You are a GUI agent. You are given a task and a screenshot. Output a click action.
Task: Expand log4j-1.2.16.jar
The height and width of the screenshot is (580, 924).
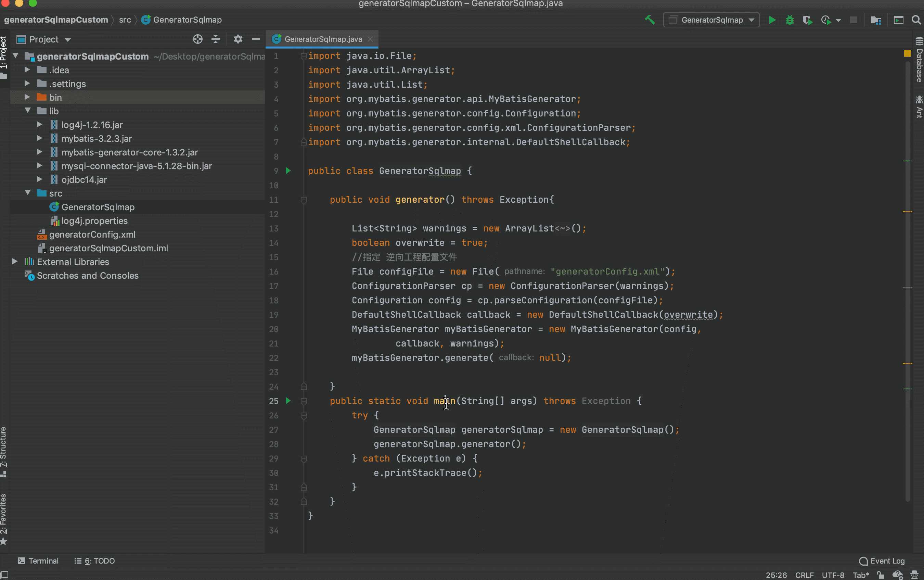(39, 125)
